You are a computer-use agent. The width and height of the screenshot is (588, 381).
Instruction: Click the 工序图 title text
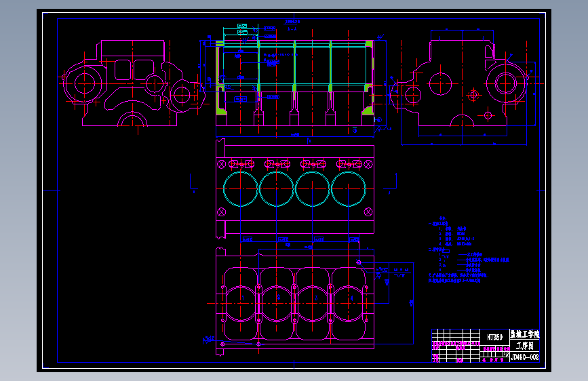(525, 346)
